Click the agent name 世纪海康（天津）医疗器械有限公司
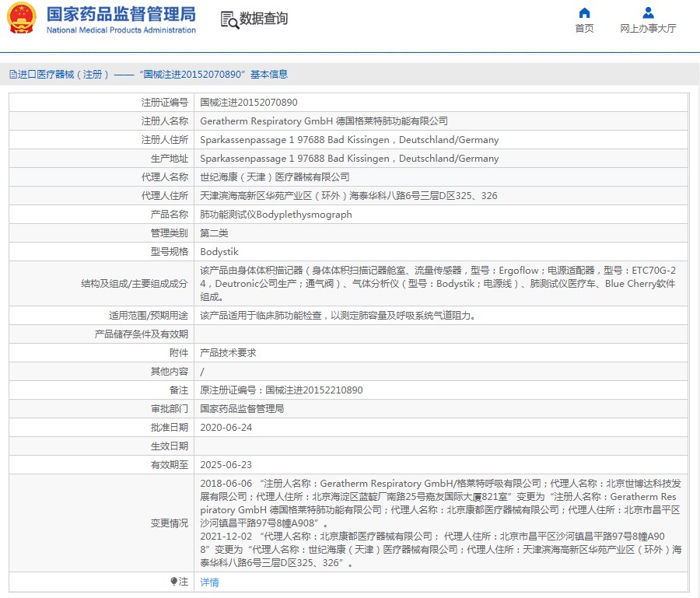 point(275,177)
